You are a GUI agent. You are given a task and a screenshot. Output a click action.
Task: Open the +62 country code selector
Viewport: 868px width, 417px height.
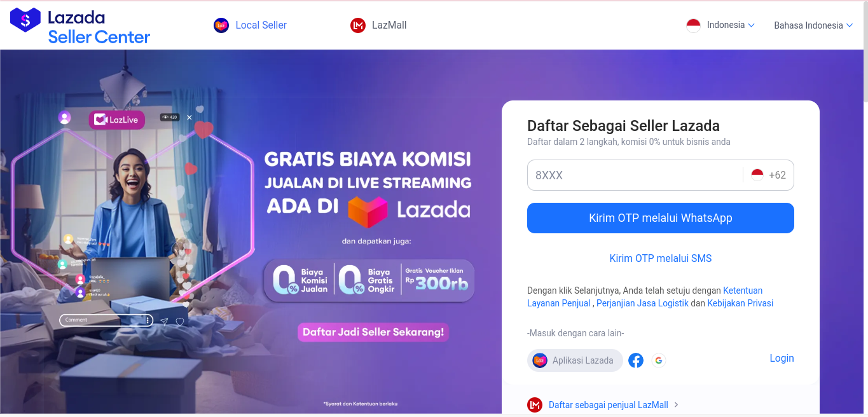(x=768, y=175)
